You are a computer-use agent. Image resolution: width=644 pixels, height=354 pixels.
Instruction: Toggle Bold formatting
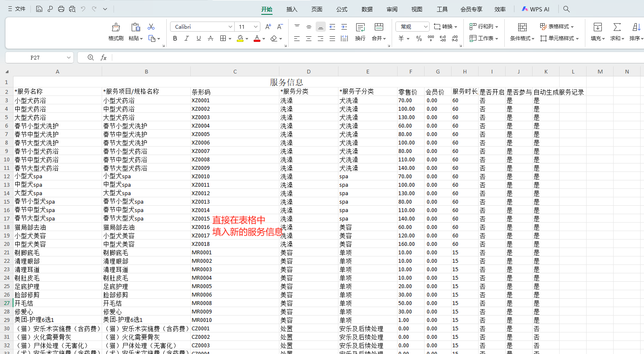tap(175, 38)
